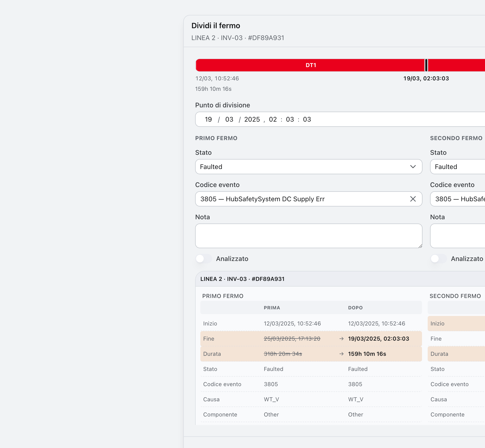Screen dimensions: 485x448
Task: Clear the primo fermo Codice evento selection
Action: click(x=413, y=199)
